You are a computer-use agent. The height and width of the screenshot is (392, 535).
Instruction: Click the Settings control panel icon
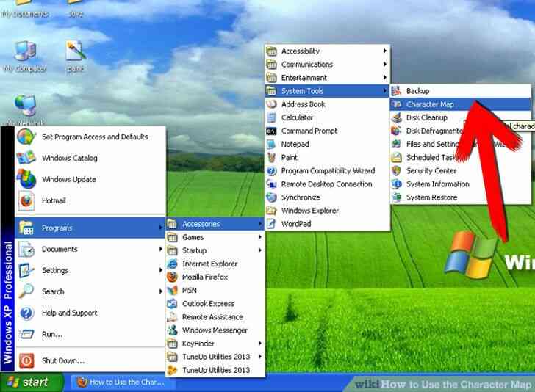pos(26,270)
